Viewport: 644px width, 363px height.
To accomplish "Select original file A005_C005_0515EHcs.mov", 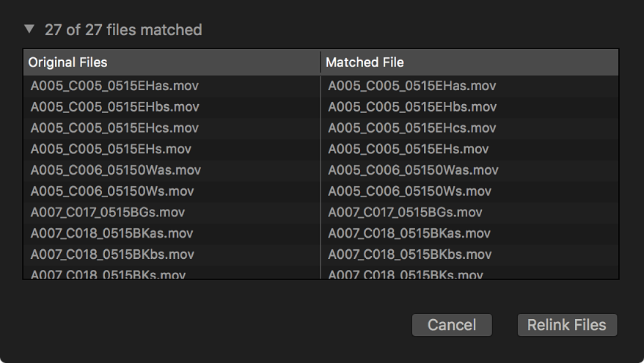I will 114,128.
